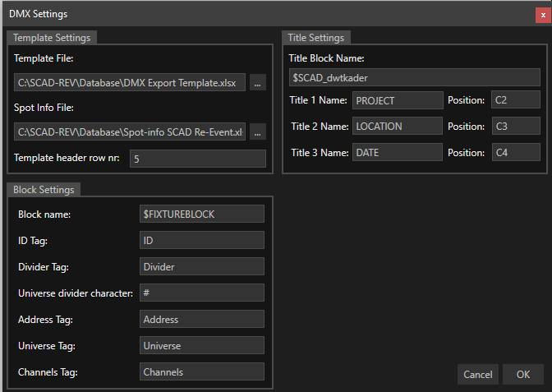
Task: Close the DMX Settings dialog with red X
Action: coord(542,14)
